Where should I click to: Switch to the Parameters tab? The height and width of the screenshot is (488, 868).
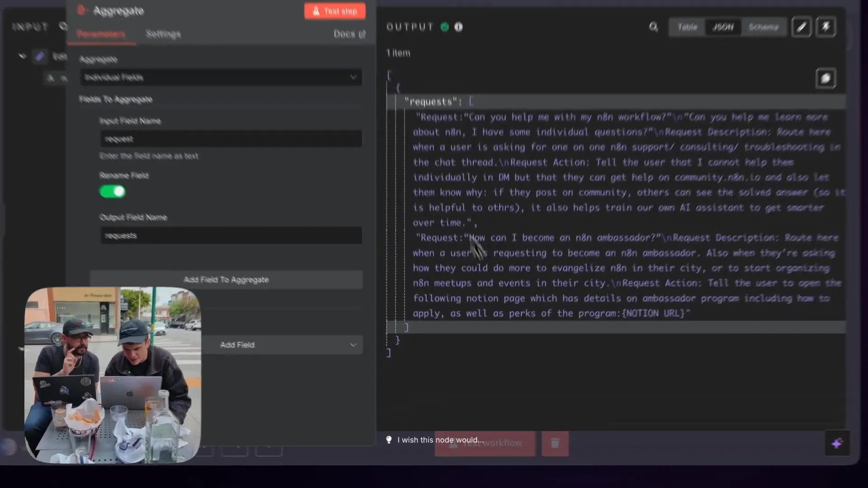pyautogui.click(x=101, y=34)
